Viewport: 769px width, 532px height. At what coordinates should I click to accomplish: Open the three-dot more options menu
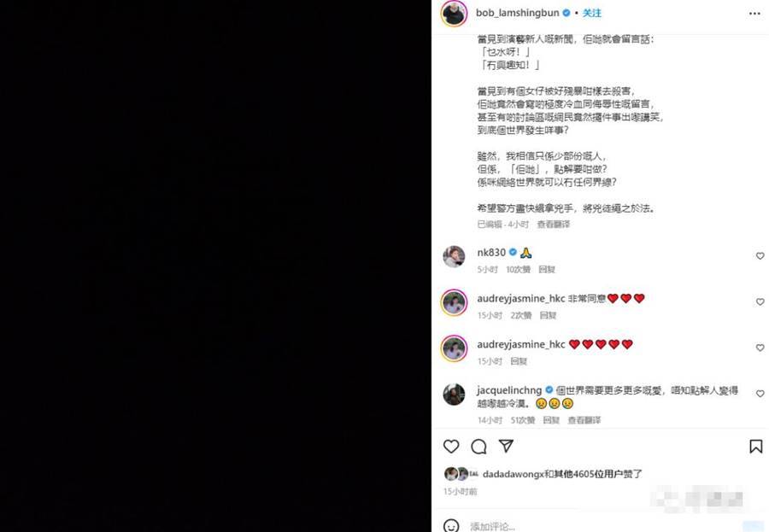(x=754, y=14)
